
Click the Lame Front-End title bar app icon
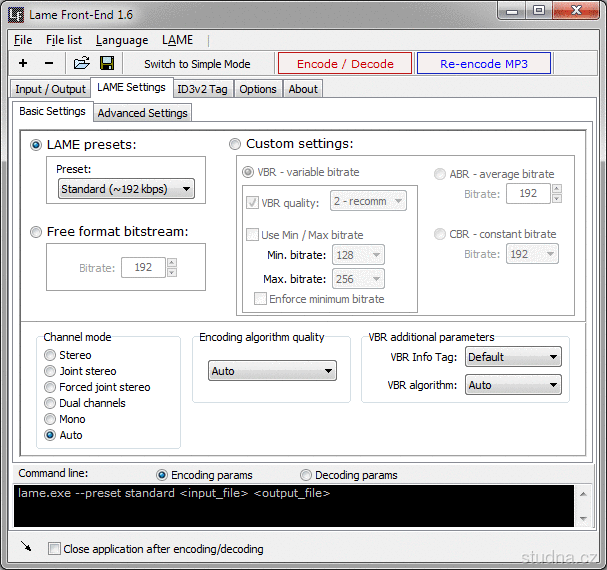(16, 15)
